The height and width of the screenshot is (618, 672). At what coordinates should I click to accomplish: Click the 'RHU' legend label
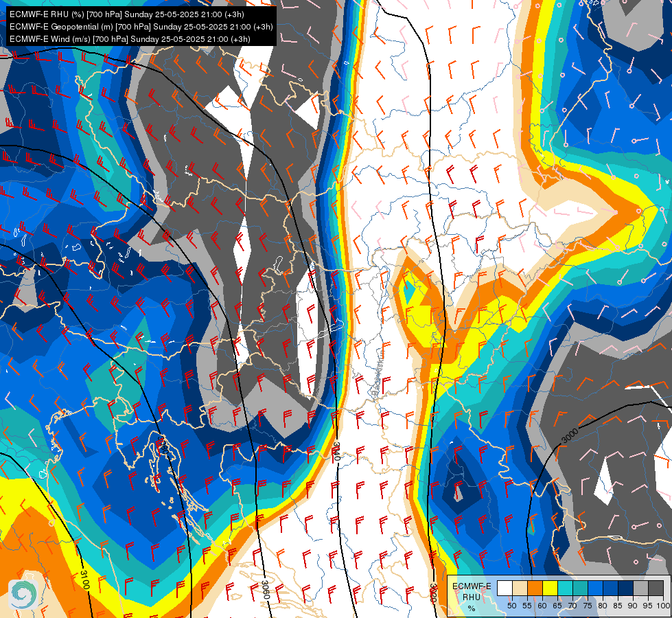pos(472,597)
